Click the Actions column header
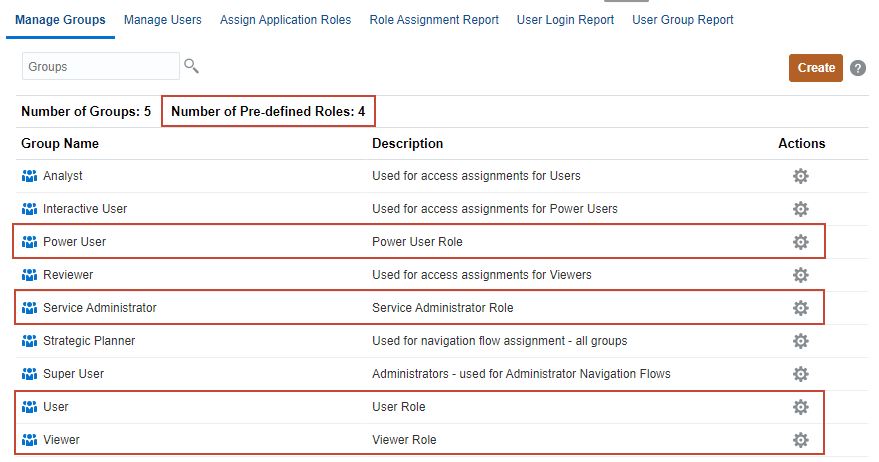The width and height of the screenshot is (879, 462). pyautogui.click(x=802, y=144)
